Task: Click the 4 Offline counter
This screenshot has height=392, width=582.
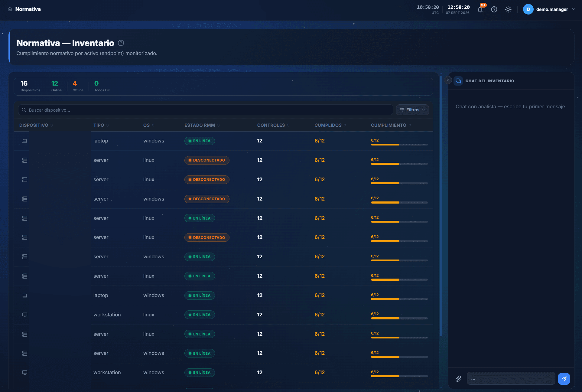Action: pyautogui.click(x=78, y=86)
